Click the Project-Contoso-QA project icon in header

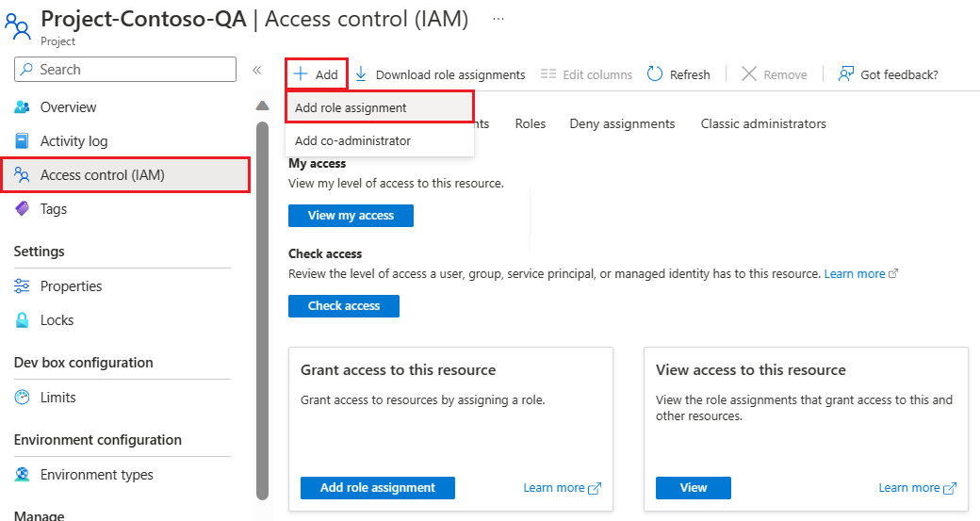point(17,27)
